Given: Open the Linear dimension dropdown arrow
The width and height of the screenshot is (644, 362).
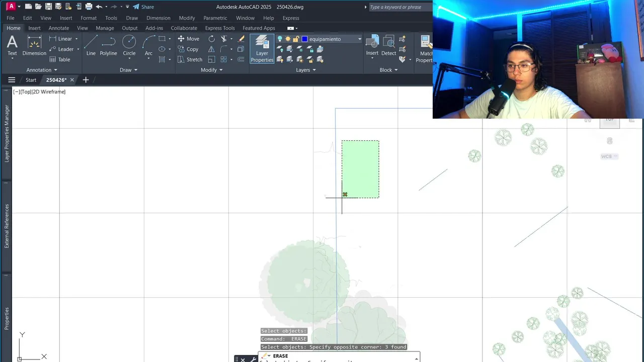Looking at the screenshot, I should 76,39.
